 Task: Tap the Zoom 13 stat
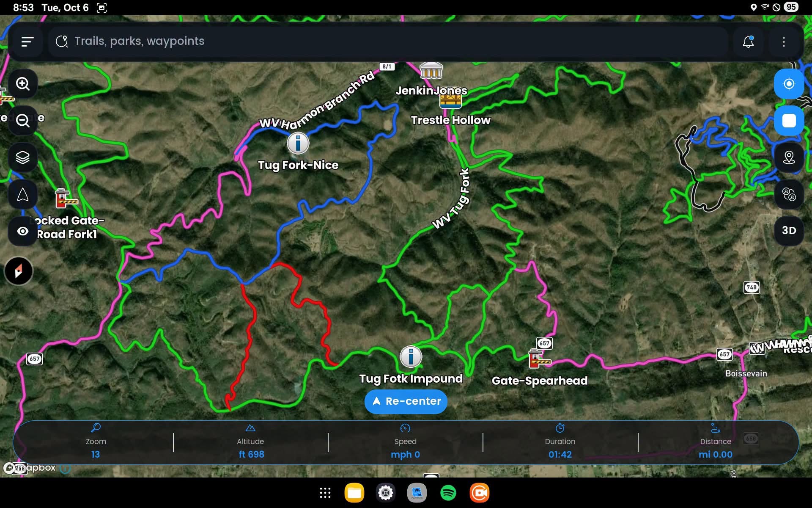pos(96,442)
